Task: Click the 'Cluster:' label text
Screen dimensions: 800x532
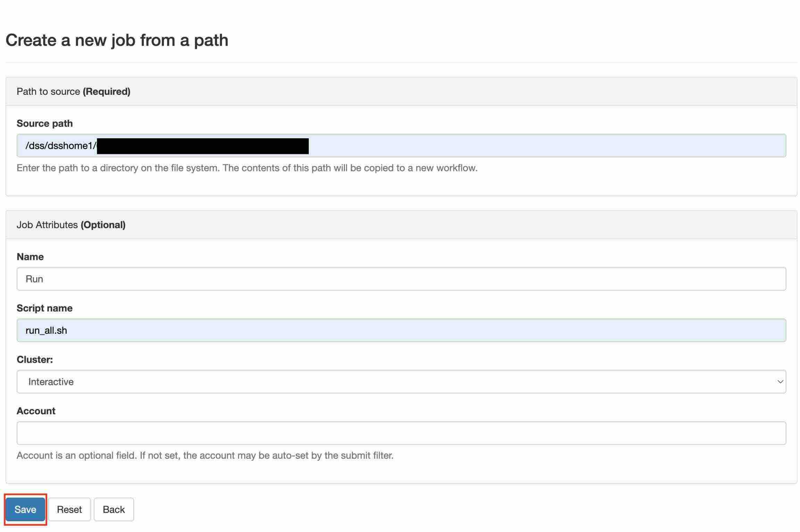Action: (x=35, y=359)
